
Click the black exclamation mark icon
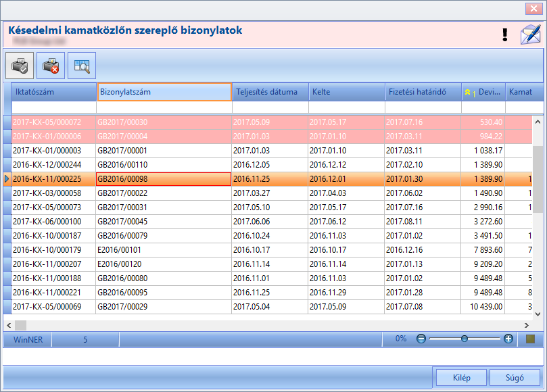tap(505, 35)
